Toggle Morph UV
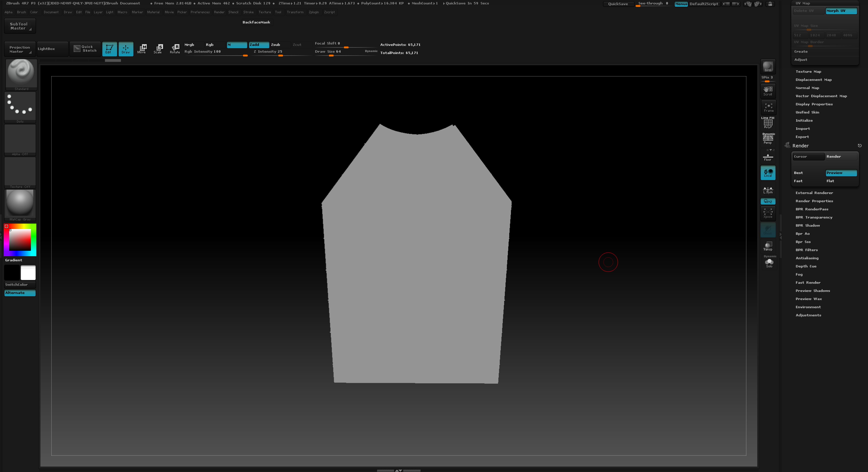 tap(841, 11)
